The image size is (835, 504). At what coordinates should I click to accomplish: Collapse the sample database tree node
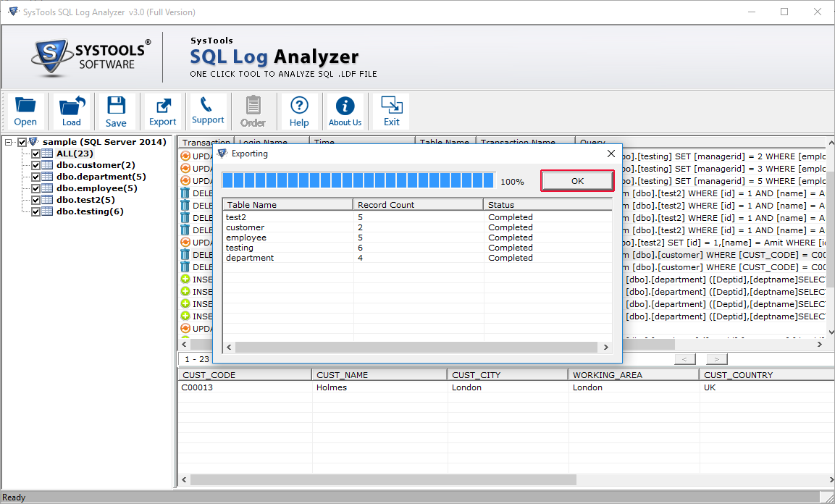pyautogui.click(x=9, y=142)
